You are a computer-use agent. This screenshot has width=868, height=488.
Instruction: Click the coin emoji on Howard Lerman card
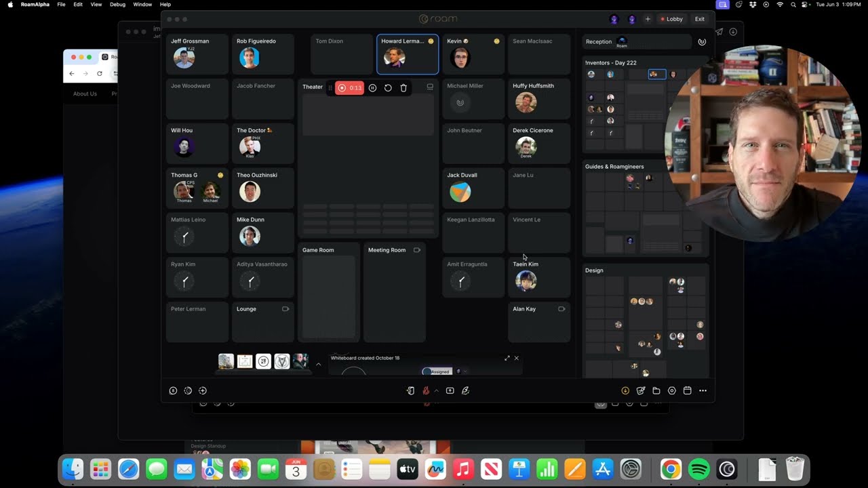pos(431,41)
